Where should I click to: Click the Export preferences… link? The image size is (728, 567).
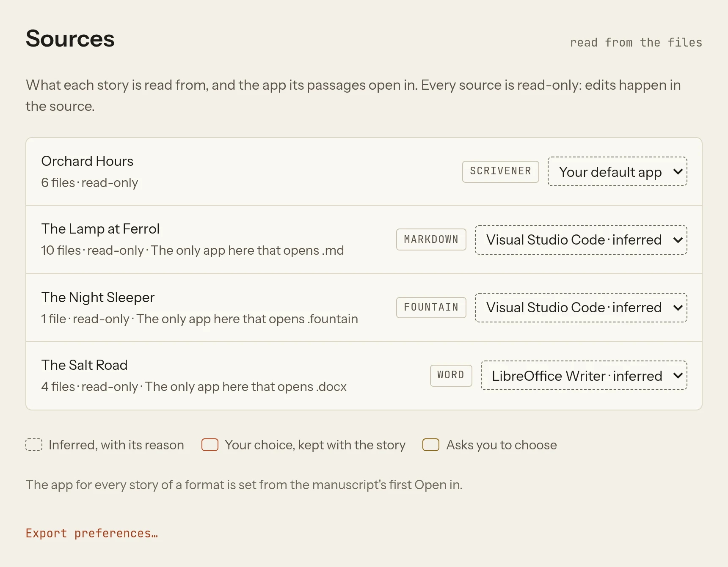click(92, 533)
